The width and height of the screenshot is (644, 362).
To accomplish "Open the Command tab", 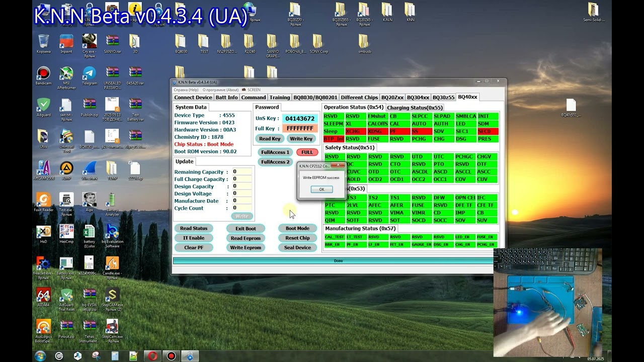I will pos(253,98).
